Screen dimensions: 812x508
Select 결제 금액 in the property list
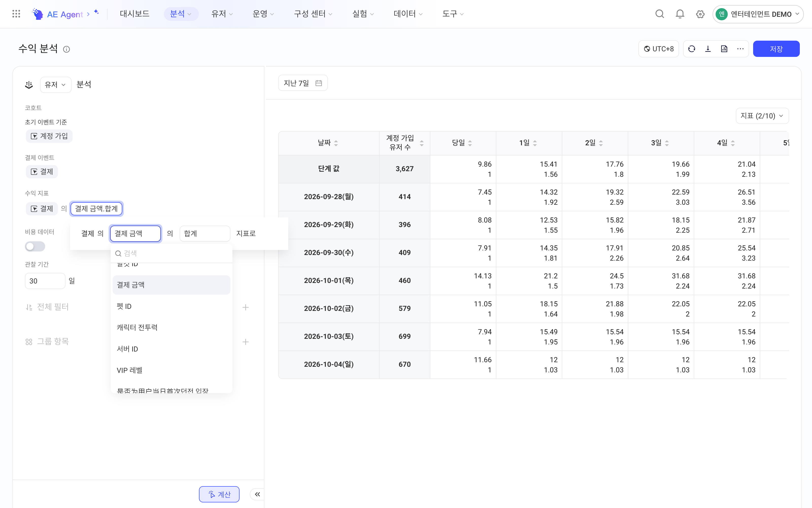172,285
